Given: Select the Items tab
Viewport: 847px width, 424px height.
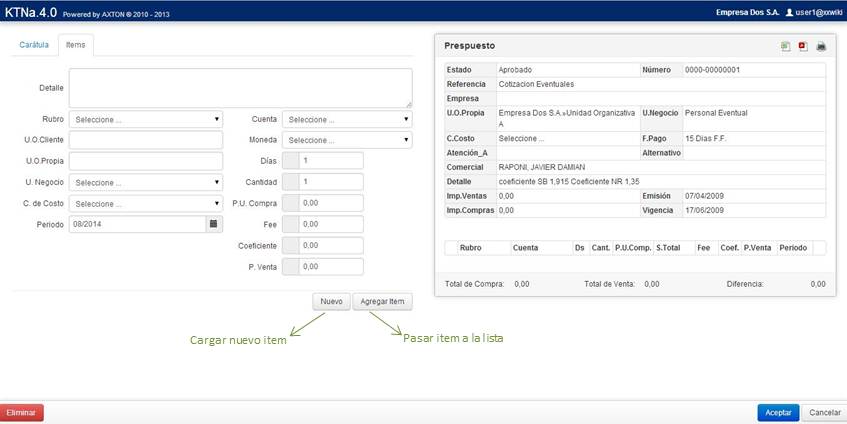Looking at the screenshot, I should click(x=75, y=45).
